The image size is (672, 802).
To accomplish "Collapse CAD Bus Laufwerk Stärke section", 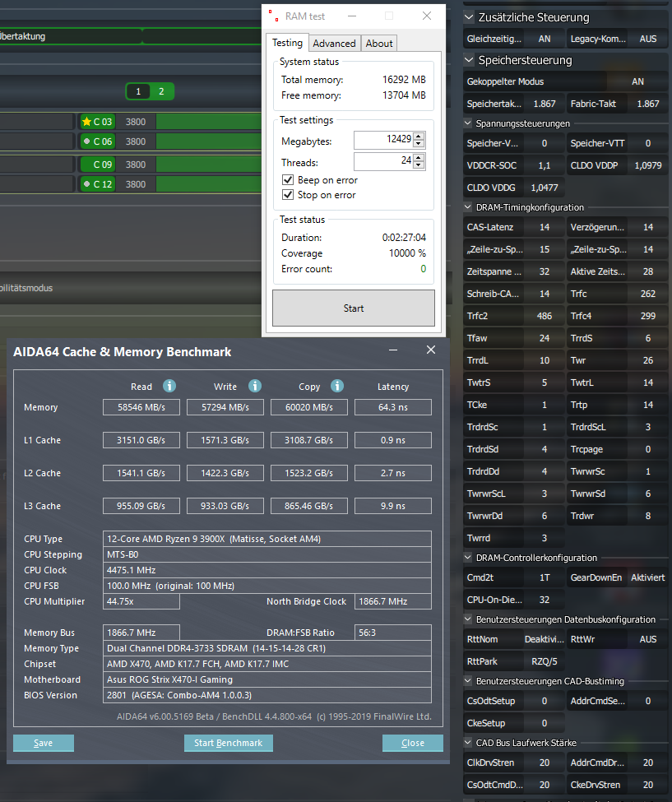I will click(468, 743).
